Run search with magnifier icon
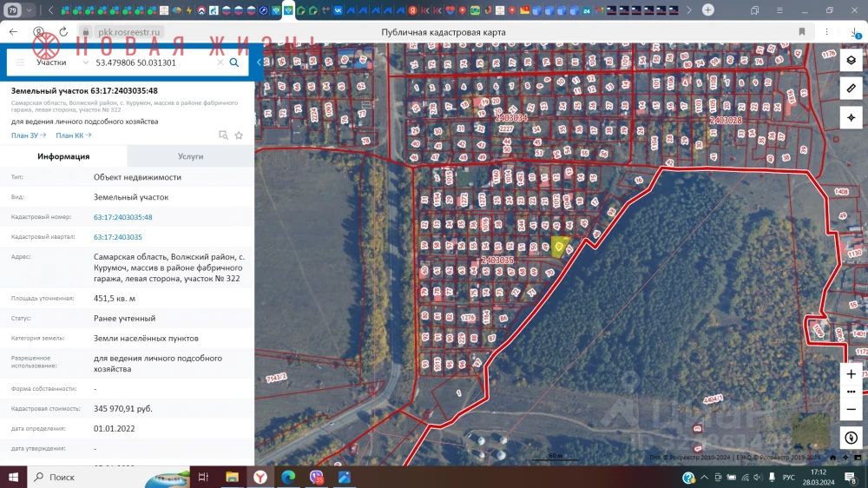The width and height of the screenshot is (868, 488). [234, 63]
